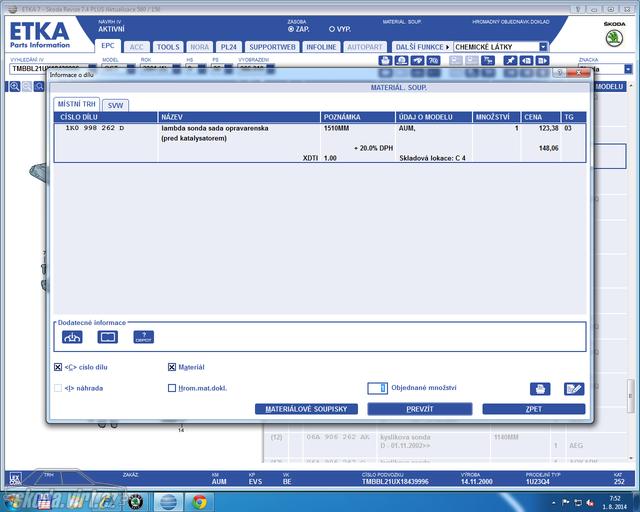
Task: Open the ZOBRAZENÍ dropdown arrow
Action: 270,69
